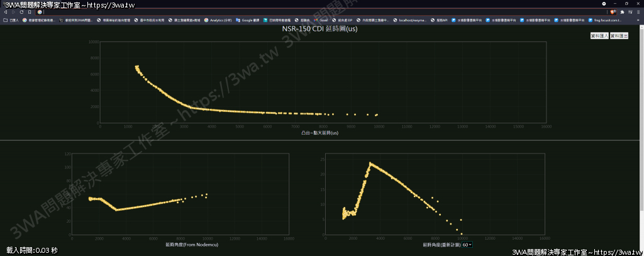Open the 已匯入 bookmarks folder
The height and width of the screenshot is (256, 644).
tap(11, 20)
